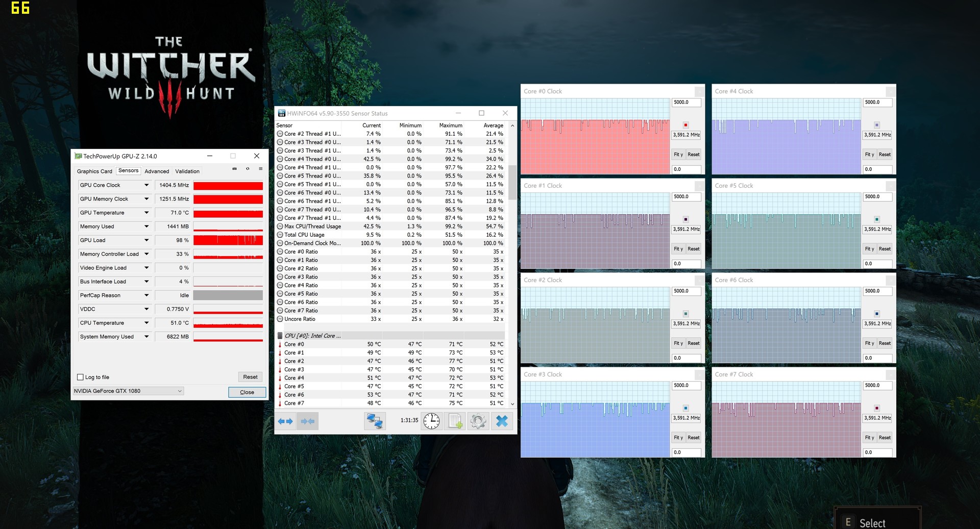Change the dark purple swatch in Core #1 Clock
Screen dimensions: 980x529
click(685, 219)
